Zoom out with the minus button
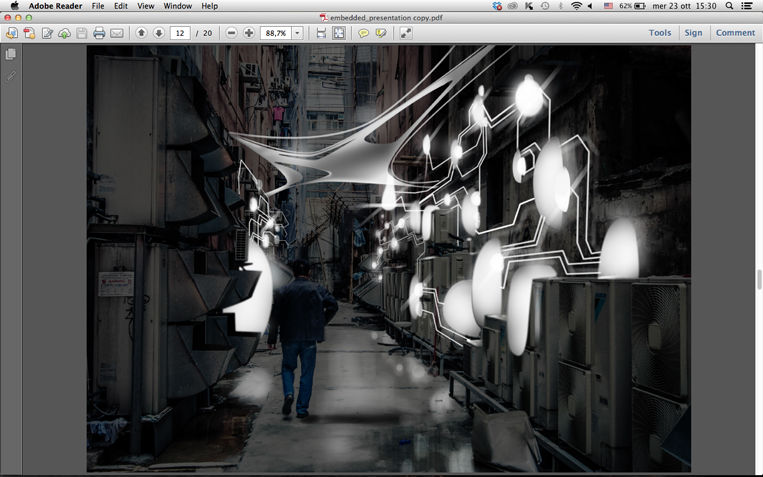The height and width of the screenshot is (477, 763). point(232,33)
